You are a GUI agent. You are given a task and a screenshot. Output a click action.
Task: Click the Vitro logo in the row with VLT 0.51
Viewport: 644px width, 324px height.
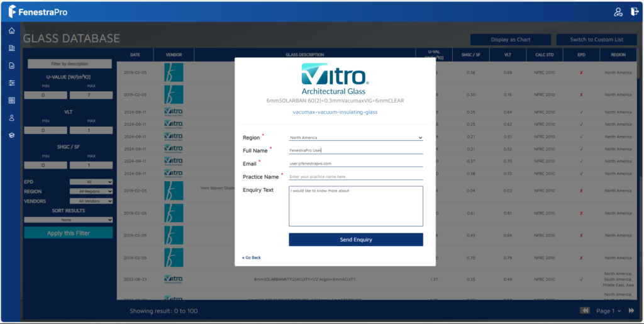[174, 137]
